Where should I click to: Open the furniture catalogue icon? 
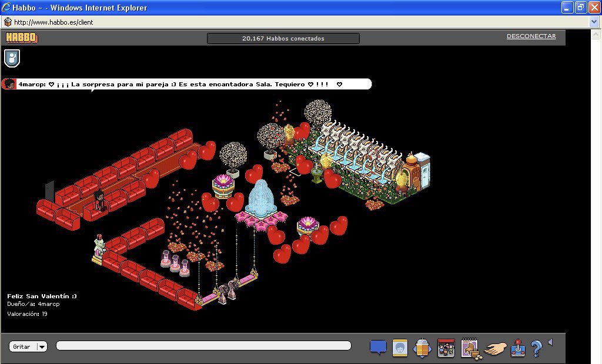coord(471,348)
